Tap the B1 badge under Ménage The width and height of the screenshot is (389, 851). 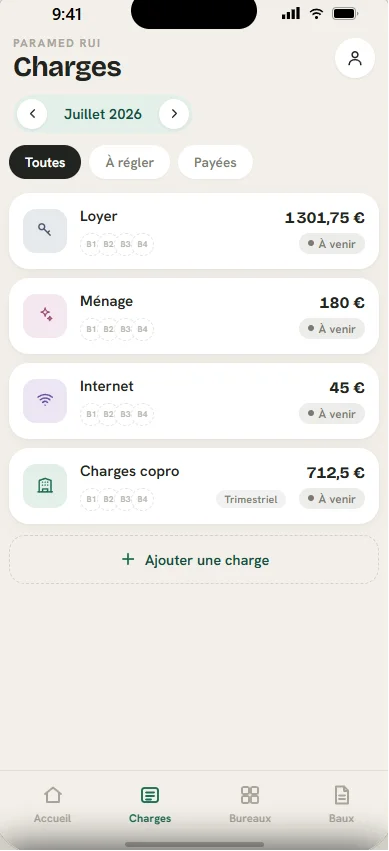pyautogui.click(x=91, y=329)
